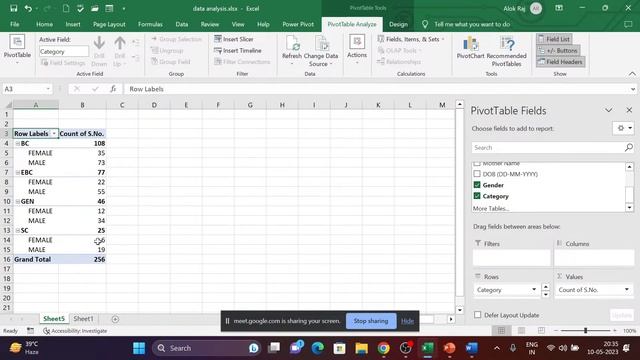Toggle the +/- Buttons option

(558, 50)
